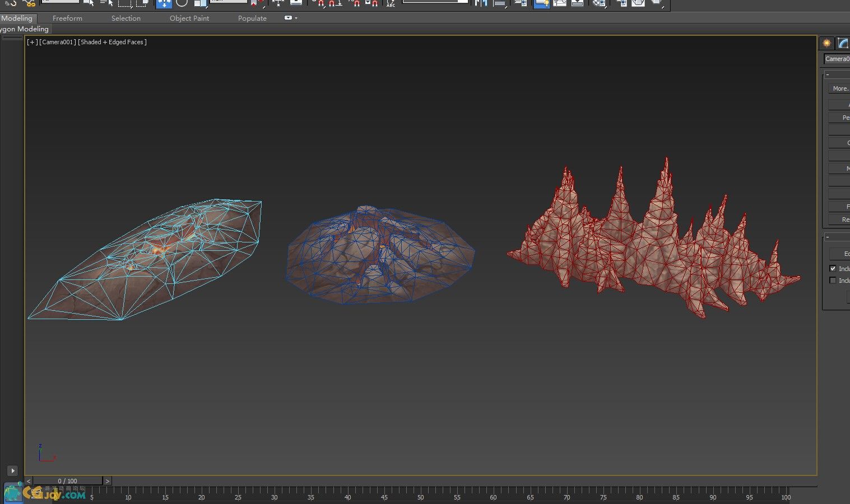Open the Rendered Frame Window icon

[x=638, y=3]
